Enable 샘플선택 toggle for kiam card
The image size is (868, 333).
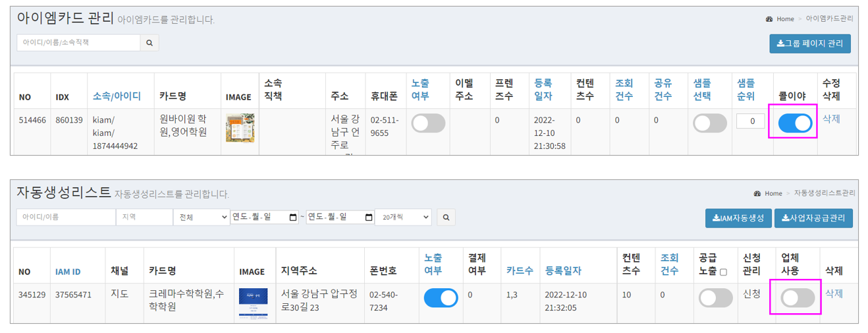pos(710,123)
